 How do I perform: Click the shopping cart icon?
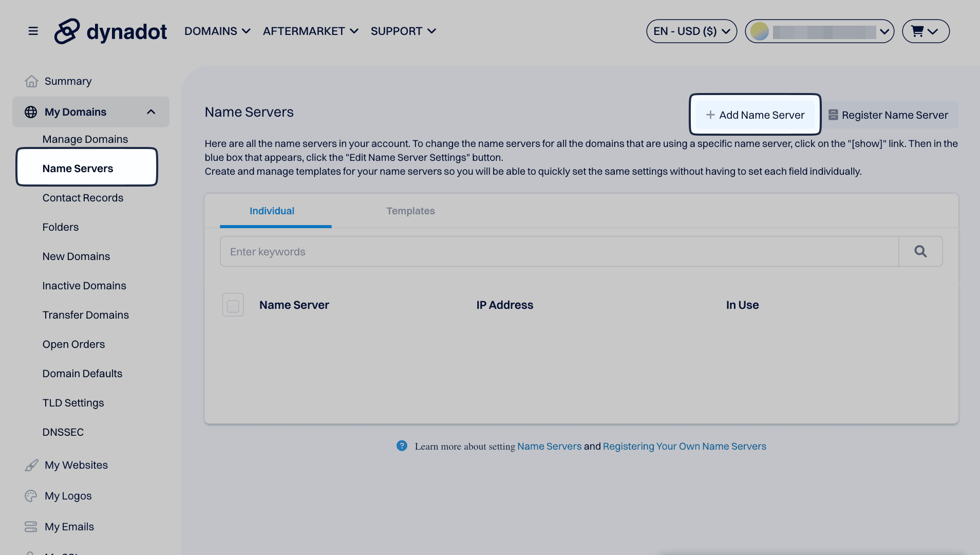(917, 31)
